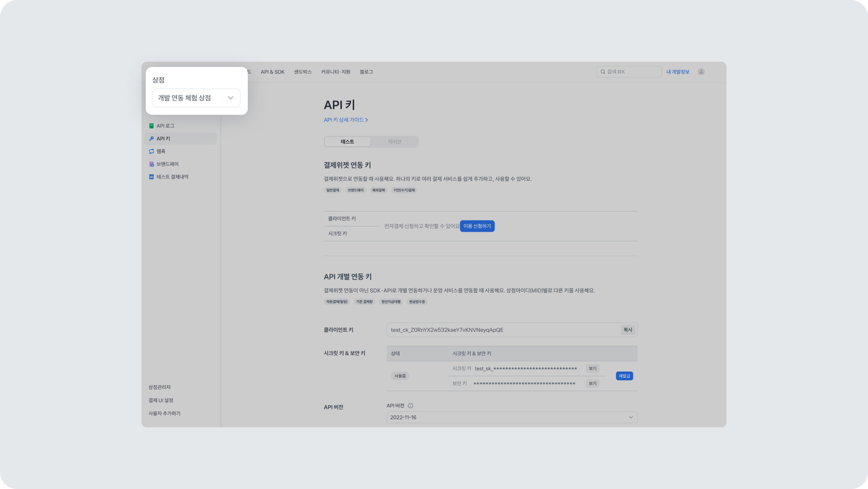Open 상점관리자 in the sidebar

tap(160, 387)
